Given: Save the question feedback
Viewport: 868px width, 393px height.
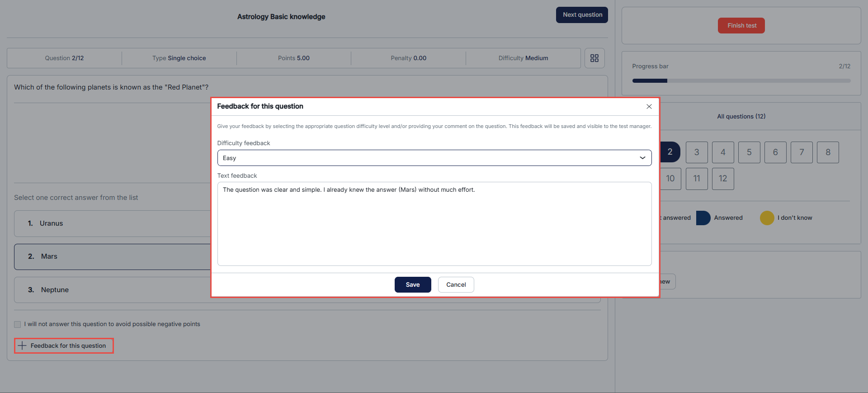Looking at the screenshot, I should tap(412, 284).
